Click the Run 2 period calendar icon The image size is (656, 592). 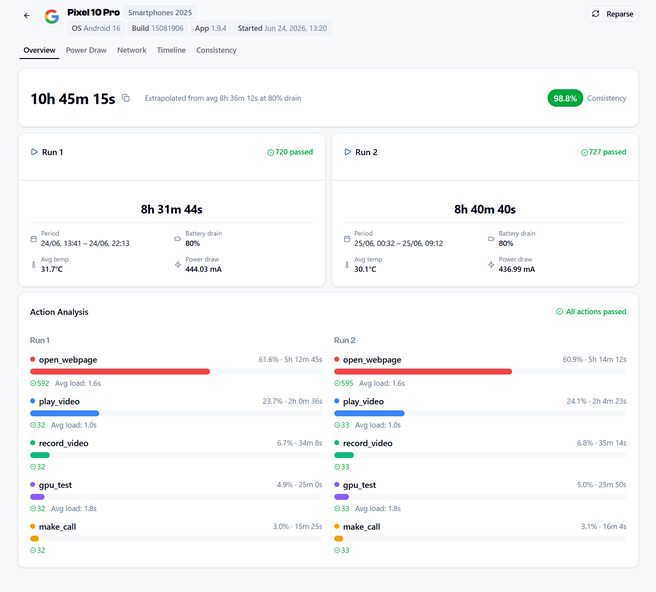(347, 239)
